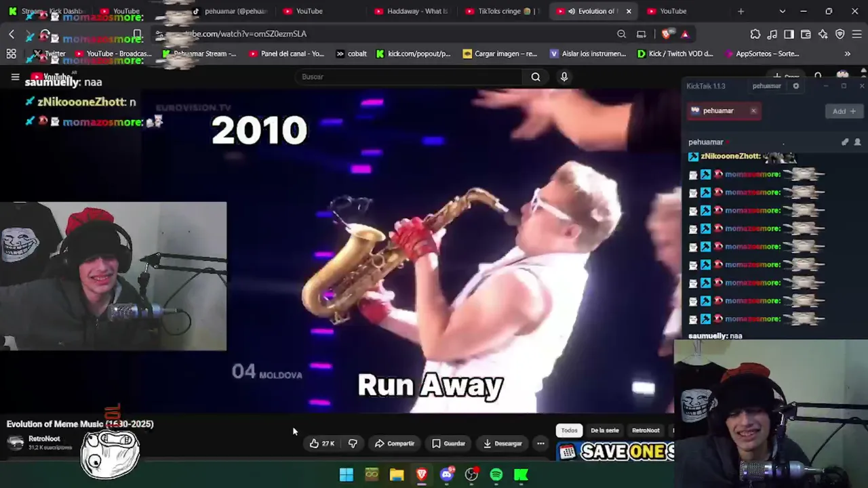Click the zoom magnifier in address bar

621,34
